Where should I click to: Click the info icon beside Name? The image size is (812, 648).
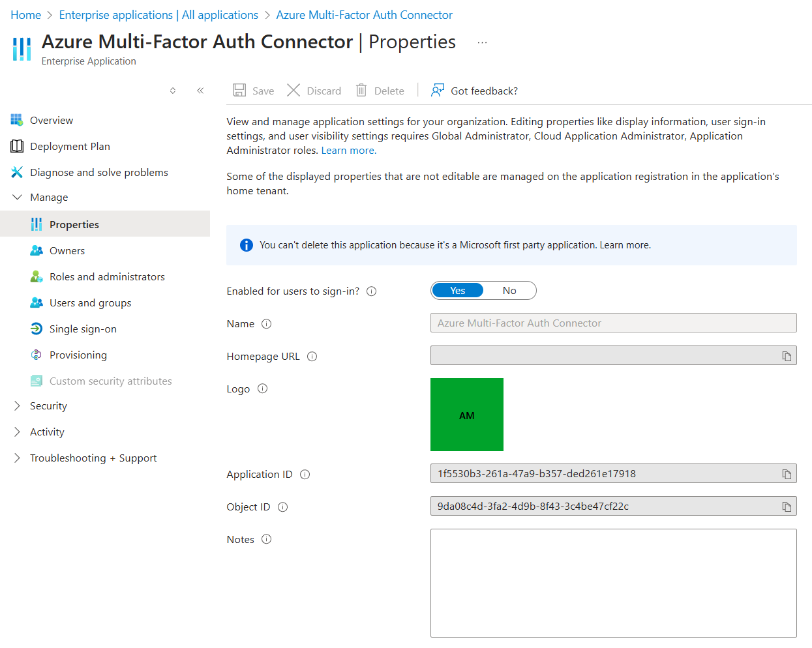[267, 324]
